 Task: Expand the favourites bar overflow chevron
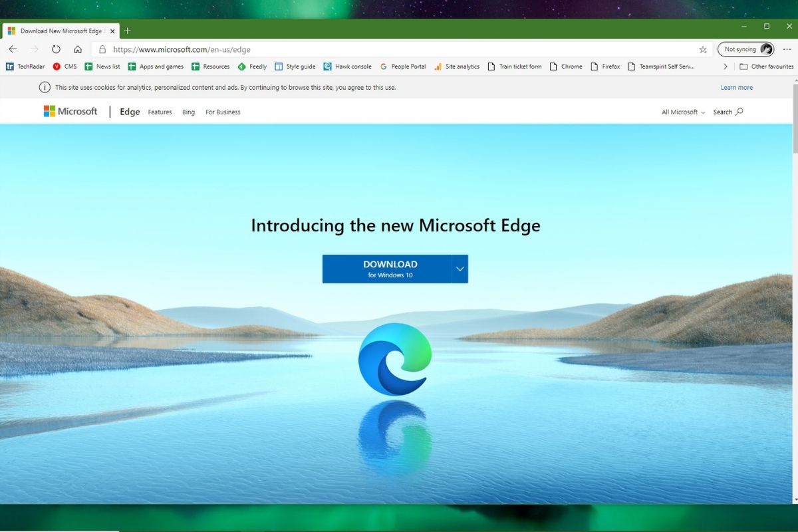pos(726,66)
